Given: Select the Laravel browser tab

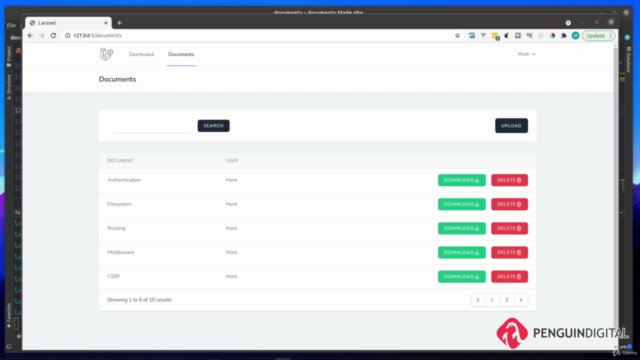Looking at the screenshot, I should 67,23.
